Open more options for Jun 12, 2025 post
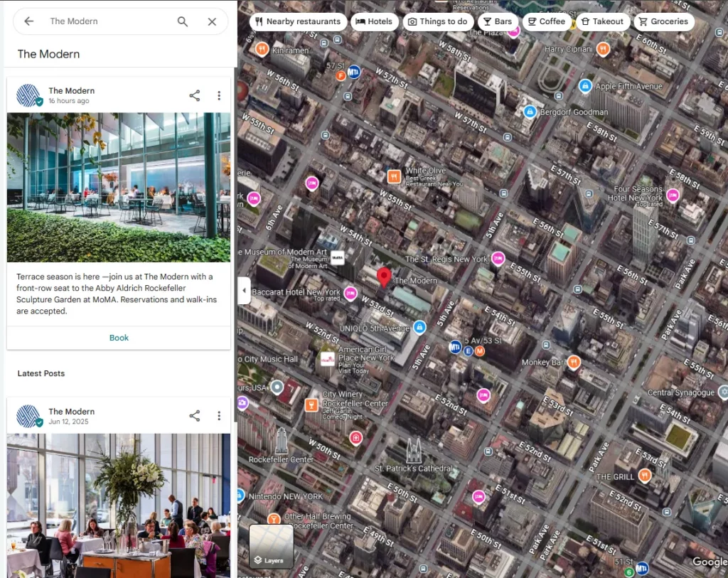Viewport: 728px width, 578px height. (x=219, y=415)
